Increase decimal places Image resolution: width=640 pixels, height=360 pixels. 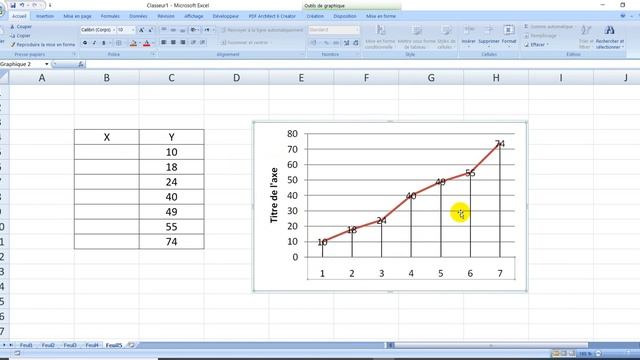pos(346,42)
